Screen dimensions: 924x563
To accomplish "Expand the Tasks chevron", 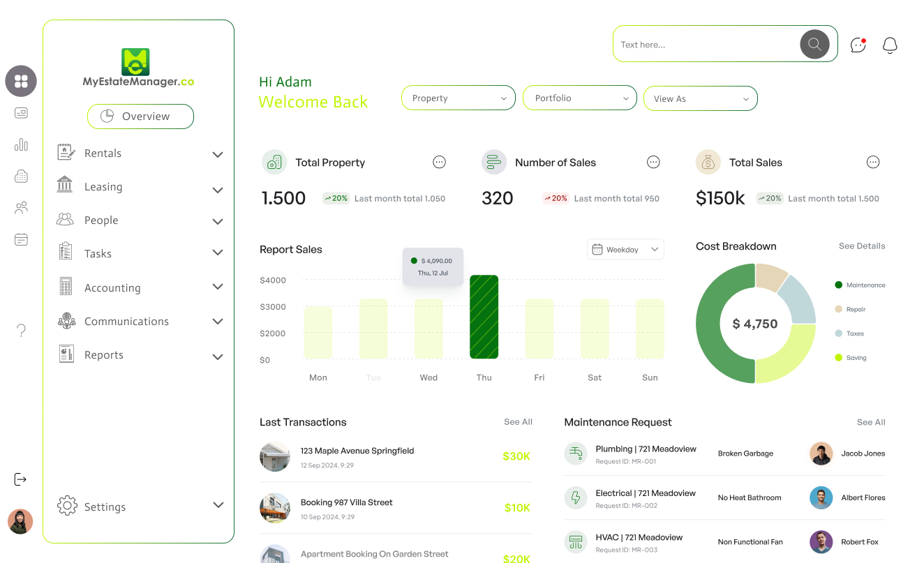I will pyautogui.click(x=218, y=253).
